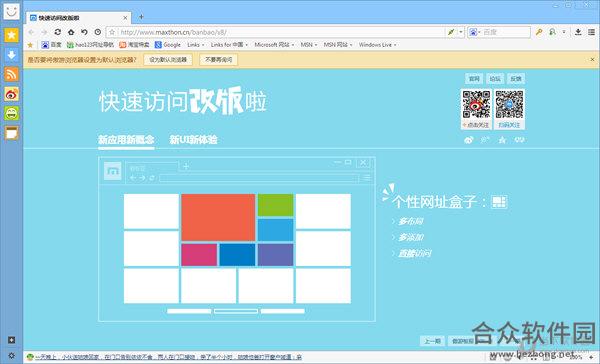
Task: Expand the Links bookmarks folder
Action: coord(196,45)
